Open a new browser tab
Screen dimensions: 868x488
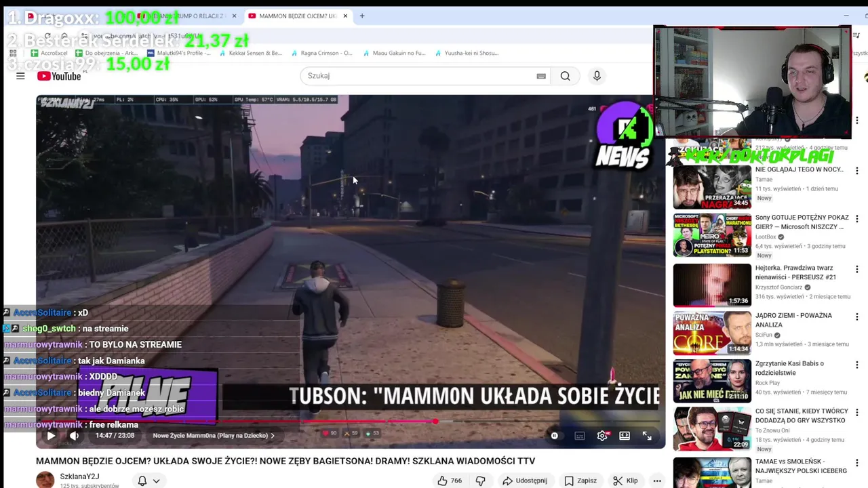coord(362,16)
